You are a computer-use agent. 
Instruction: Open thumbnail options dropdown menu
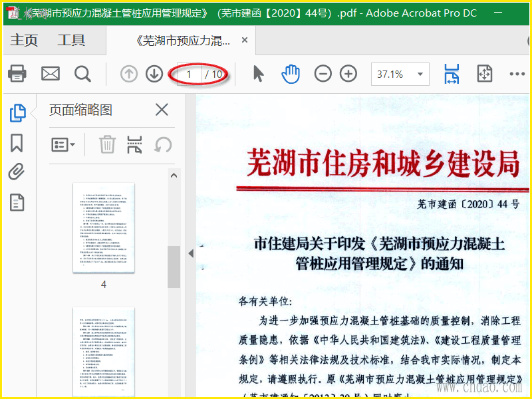[63, 145]
